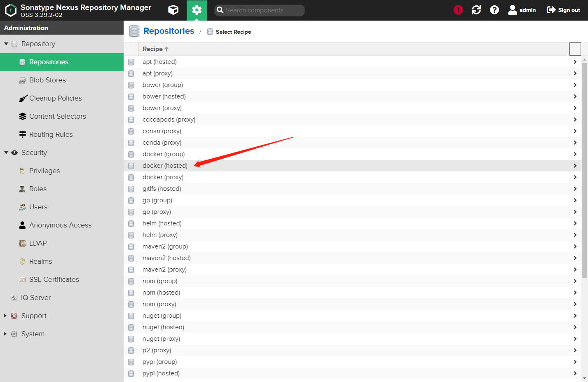Expand the Support tree section
This screenshot has width=588, height=382.
click(x=5, y=316)
